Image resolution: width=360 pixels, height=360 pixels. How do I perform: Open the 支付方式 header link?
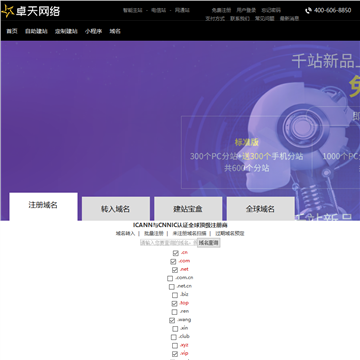(x=215, y=19)
